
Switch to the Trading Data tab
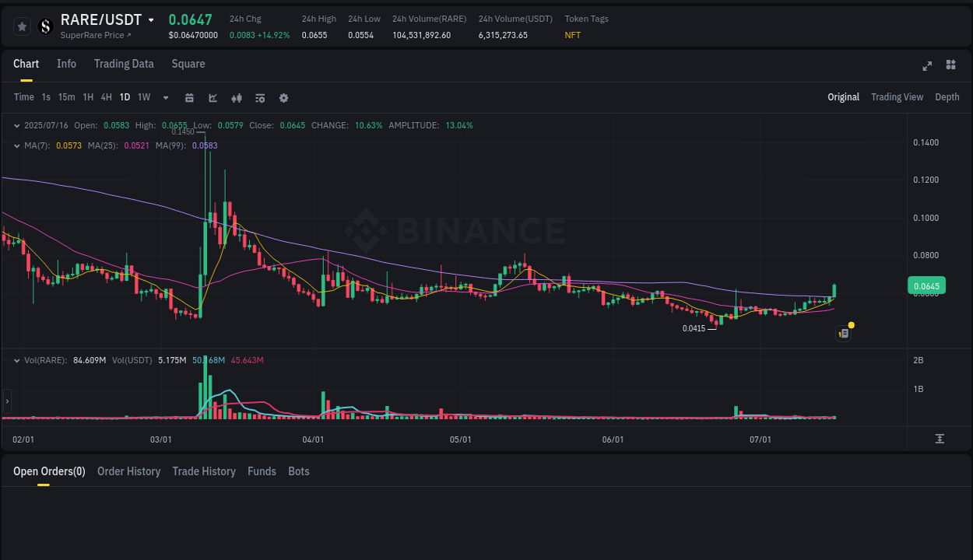124,64
